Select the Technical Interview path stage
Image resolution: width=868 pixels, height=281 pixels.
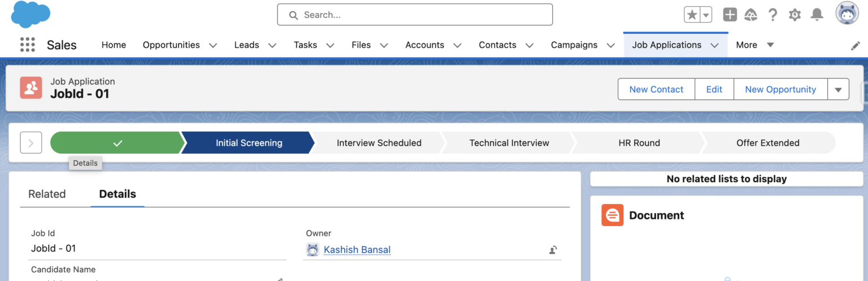pos(509,143)
